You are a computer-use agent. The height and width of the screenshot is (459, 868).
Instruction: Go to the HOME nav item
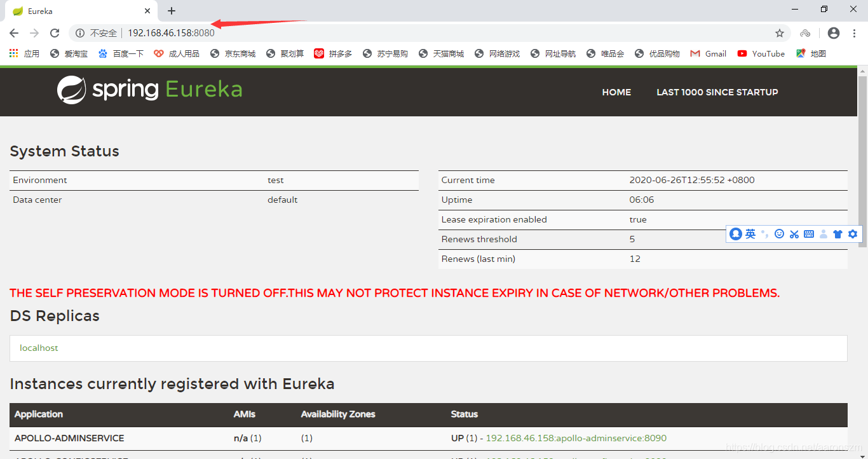616,92
